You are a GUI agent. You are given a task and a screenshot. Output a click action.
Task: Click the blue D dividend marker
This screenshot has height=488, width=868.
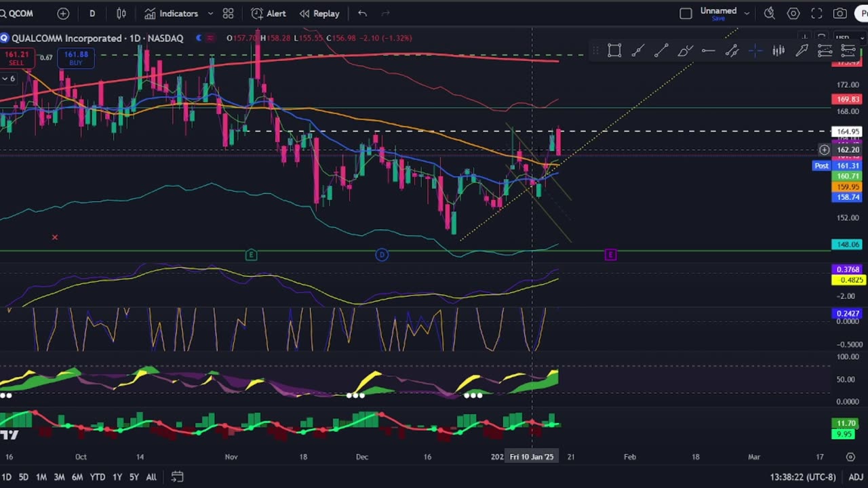(382, 255)
